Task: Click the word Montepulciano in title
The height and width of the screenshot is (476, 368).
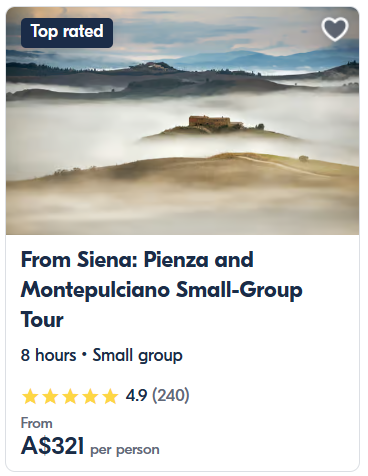Action: 95,290
